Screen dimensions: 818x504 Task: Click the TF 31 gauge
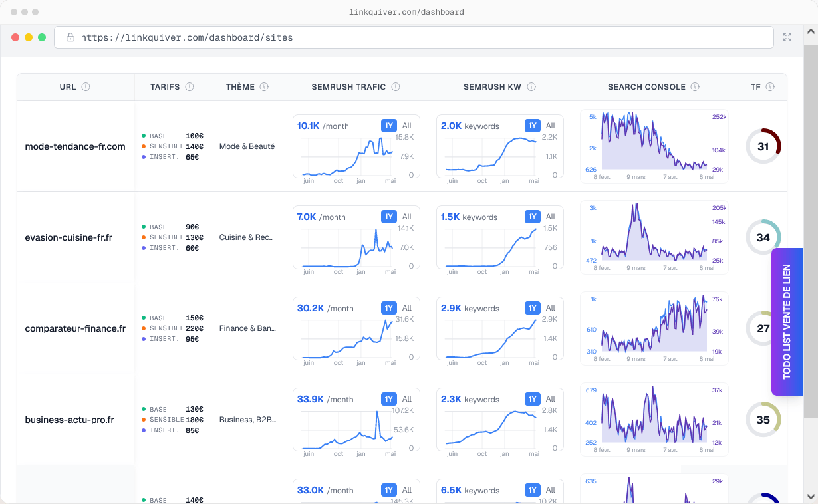(763, 146)
